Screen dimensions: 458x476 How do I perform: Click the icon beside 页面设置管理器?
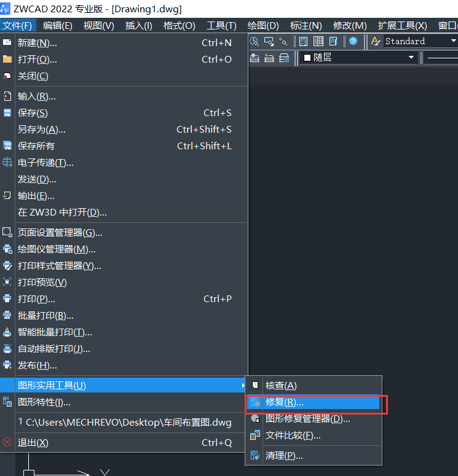click(7, 232)
